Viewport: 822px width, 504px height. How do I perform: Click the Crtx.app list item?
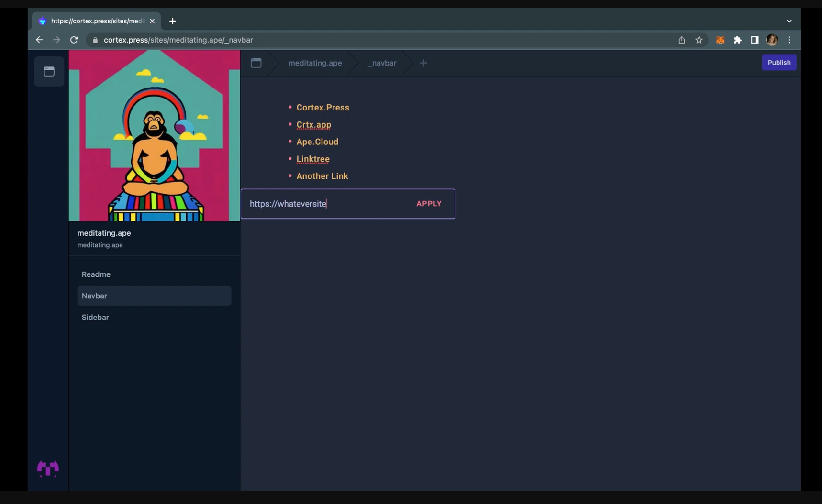pos(313,125)
